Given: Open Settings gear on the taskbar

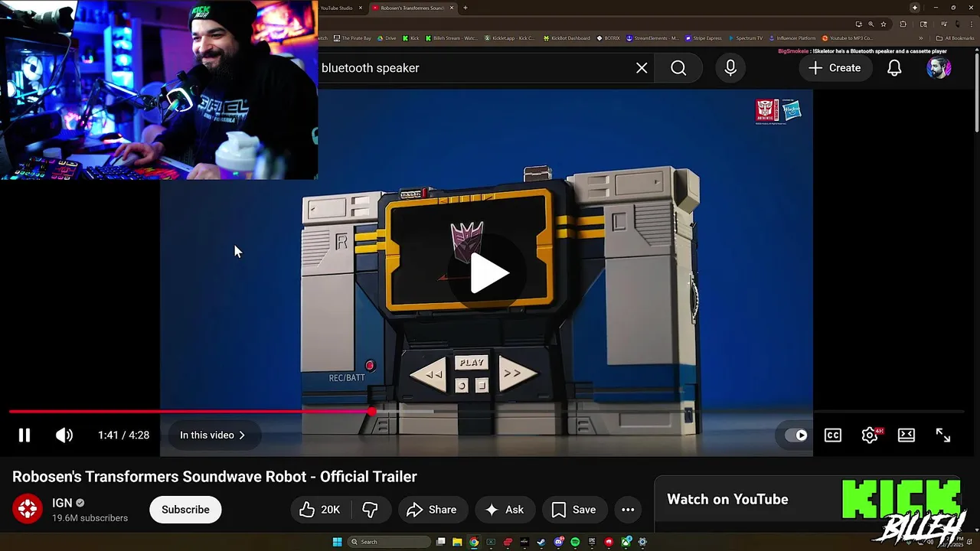Looking at the screenshot, I should [642, 542].
